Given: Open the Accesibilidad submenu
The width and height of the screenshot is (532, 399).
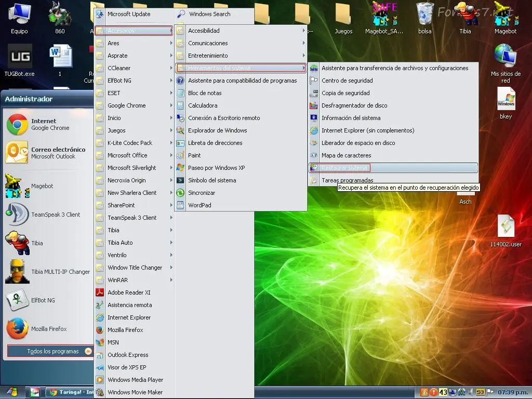Looking at the screenshot, I should click(x=241, y=31).
